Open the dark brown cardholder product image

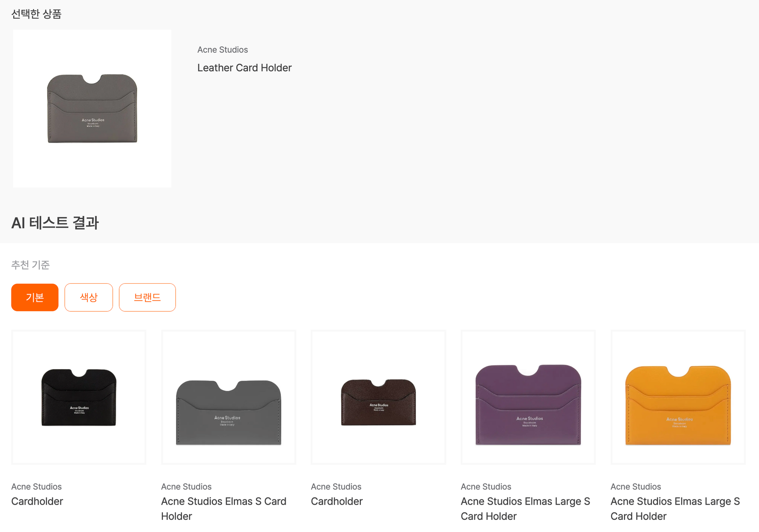pos(378,397)
